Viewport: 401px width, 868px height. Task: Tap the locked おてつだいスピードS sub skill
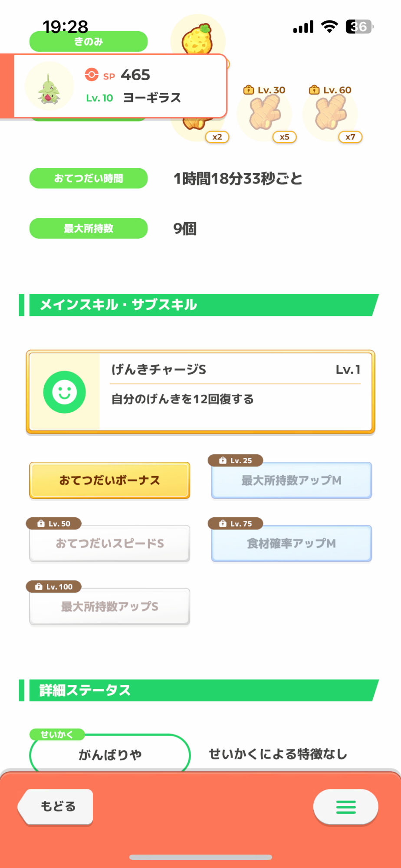[x=110, y=543]
